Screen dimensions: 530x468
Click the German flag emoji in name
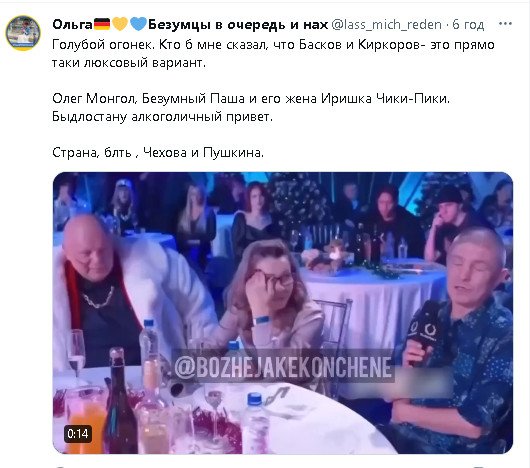102,24
